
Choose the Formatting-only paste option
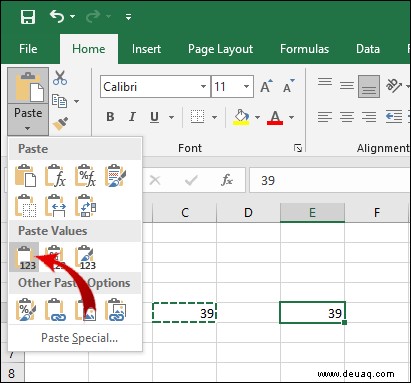pyautogui.click(x=26, y=309)
